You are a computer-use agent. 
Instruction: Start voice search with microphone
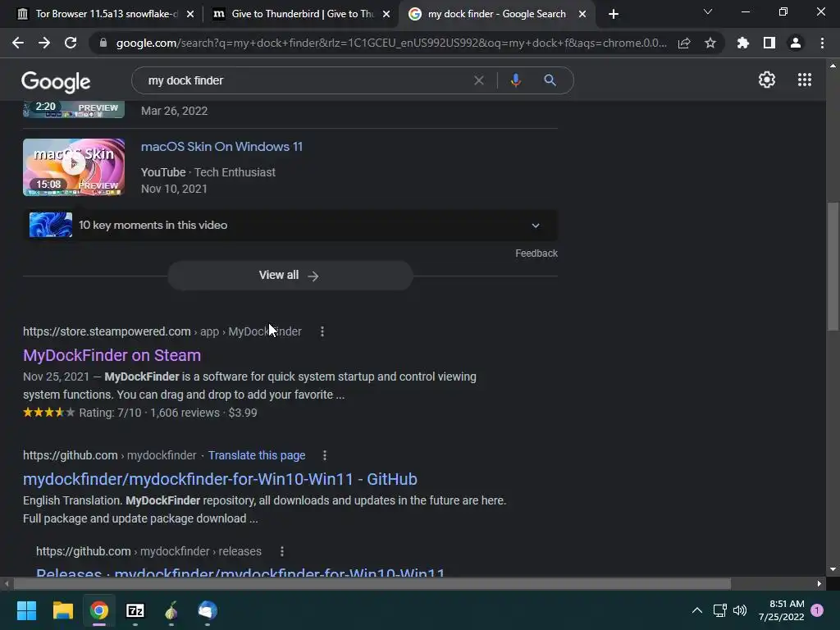pyautogui.click(x=515, y=80)
